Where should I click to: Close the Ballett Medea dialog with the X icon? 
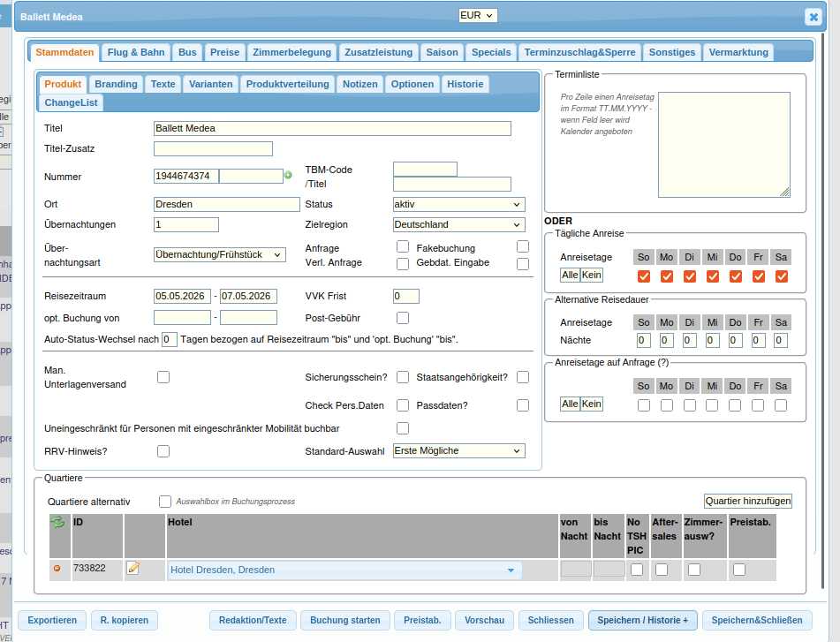(x=813, y=17)
